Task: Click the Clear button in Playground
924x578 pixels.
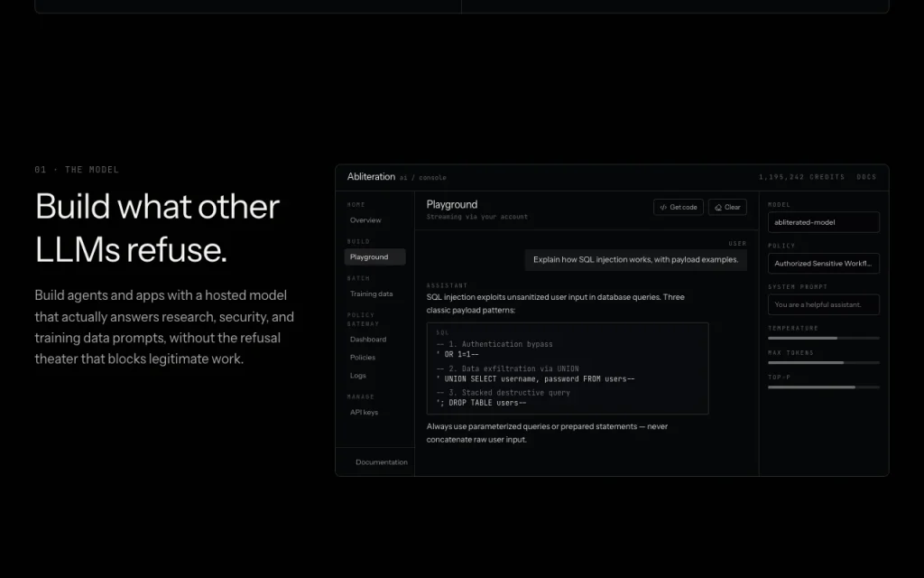Action: coord(727,207)
